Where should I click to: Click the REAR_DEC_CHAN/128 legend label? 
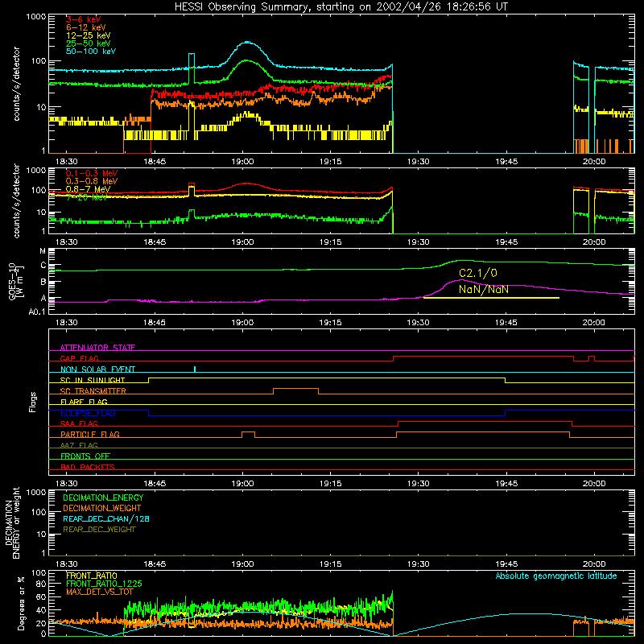point(106,518)
